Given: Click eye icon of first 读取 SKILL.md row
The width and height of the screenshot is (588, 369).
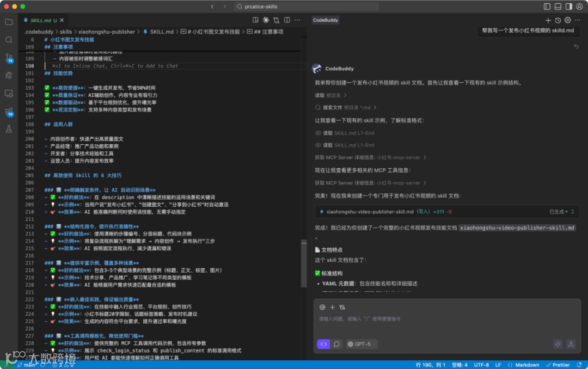Looking at the screenshot, I should (318, 133).
